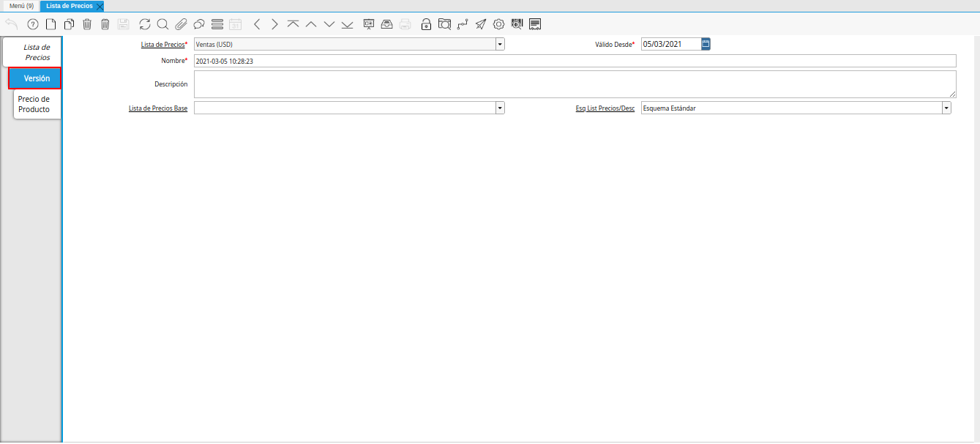Create a new record with the blank page icon
The height and width of the screenshot is (444, 980).
(x=51, y=24)
